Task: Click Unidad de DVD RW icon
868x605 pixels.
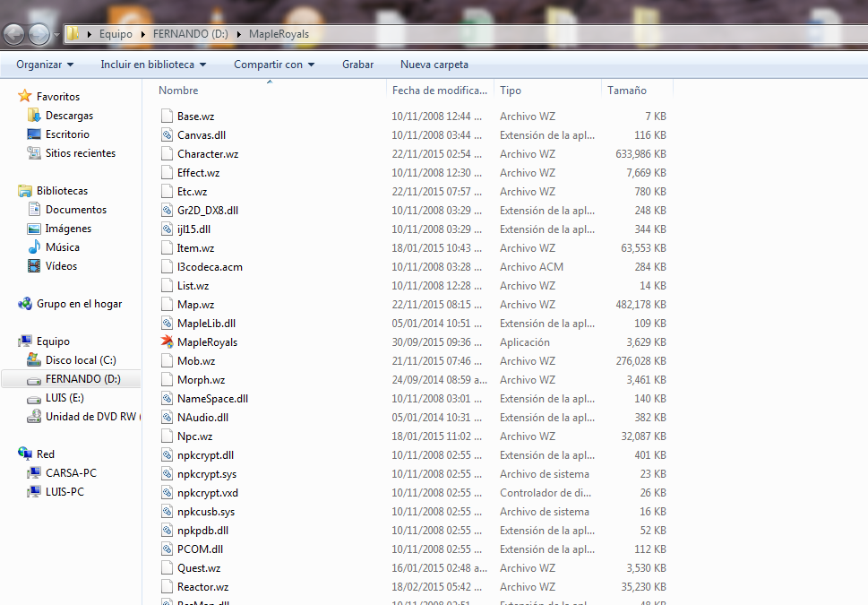Action: (34, 416)
